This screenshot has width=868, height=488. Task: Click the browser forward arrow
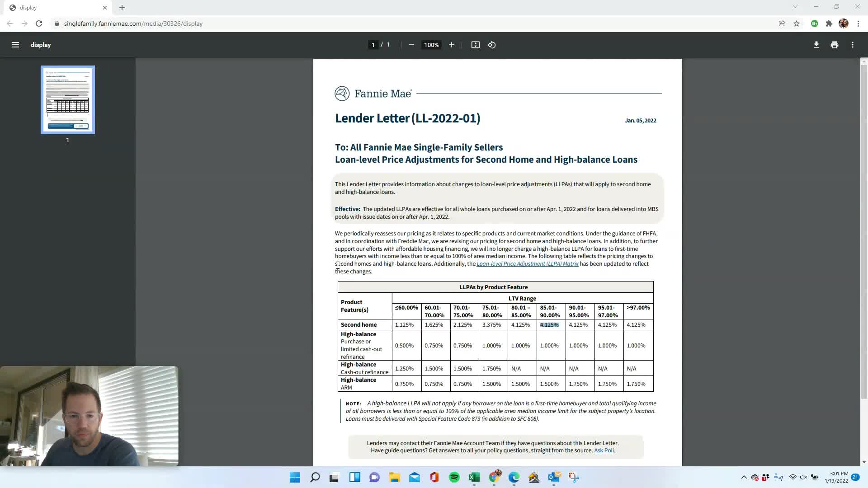[x=24, y=23]
